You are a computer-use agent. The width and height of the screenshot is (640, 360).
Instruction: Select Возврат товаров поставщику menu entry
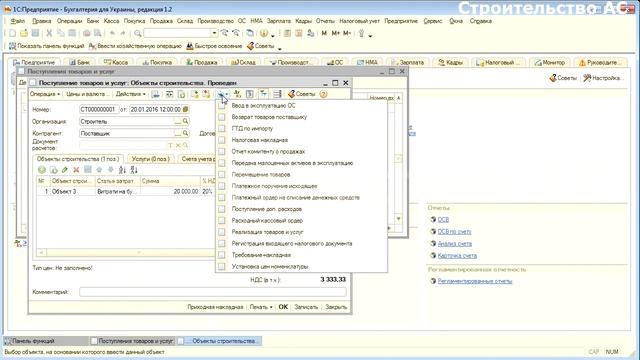click(x=269, y=117)
